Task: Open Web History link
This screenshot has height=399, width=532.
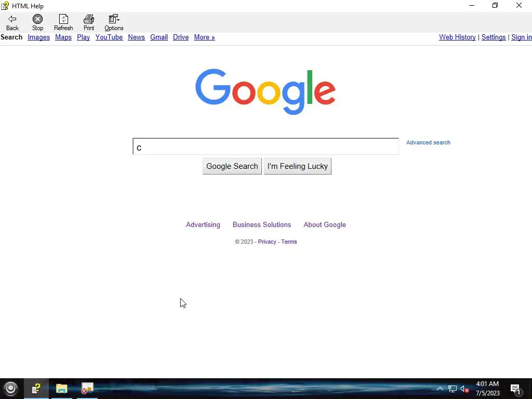Action: coord(457,37)
